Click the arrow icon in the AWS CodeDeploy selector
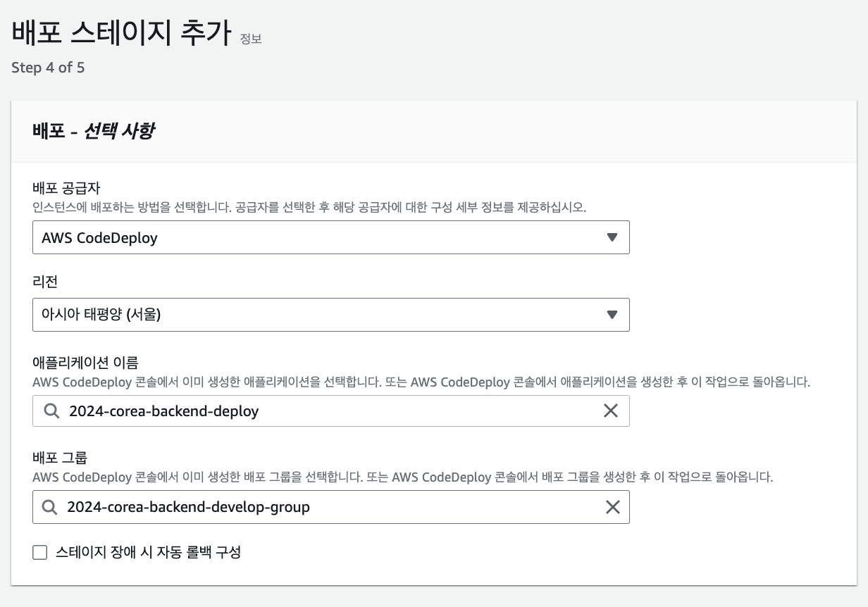Screen dimensions: 868x607 pyautogui.click(x=612, y=237)
